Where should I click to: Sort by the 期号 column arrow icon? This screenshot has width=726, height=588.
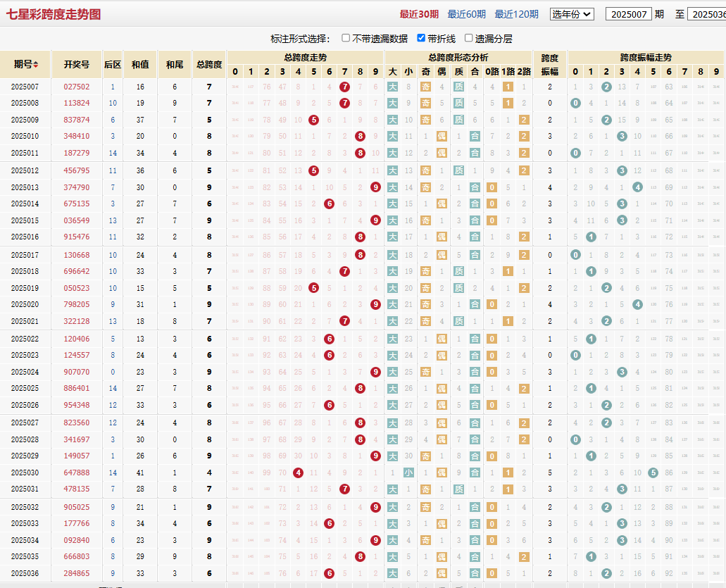point(36,64)
